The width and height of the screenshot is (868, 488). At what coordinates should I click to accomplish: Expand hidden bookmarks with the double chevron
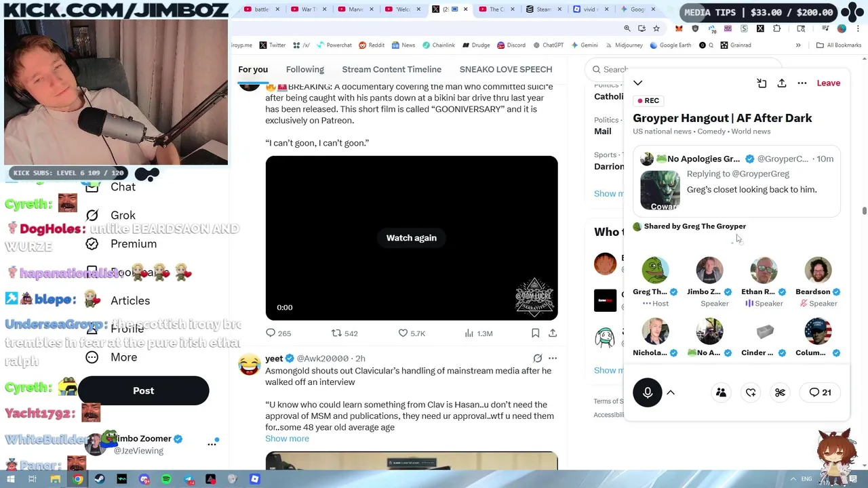point(798,45)
